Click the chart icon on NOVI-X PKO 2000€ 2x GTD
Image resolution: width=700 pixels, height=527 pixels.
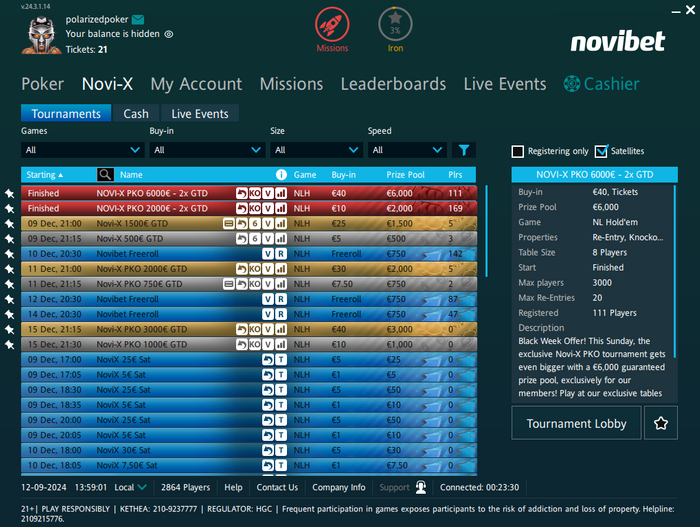(x=280, y=209)
